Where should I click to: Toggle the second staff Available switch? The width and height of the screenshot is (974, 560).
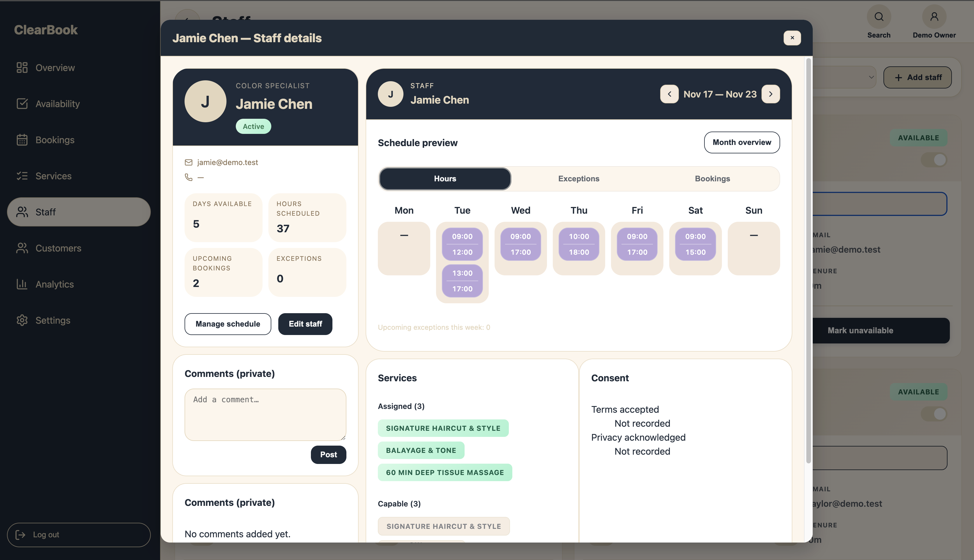(x=934, y=414)
